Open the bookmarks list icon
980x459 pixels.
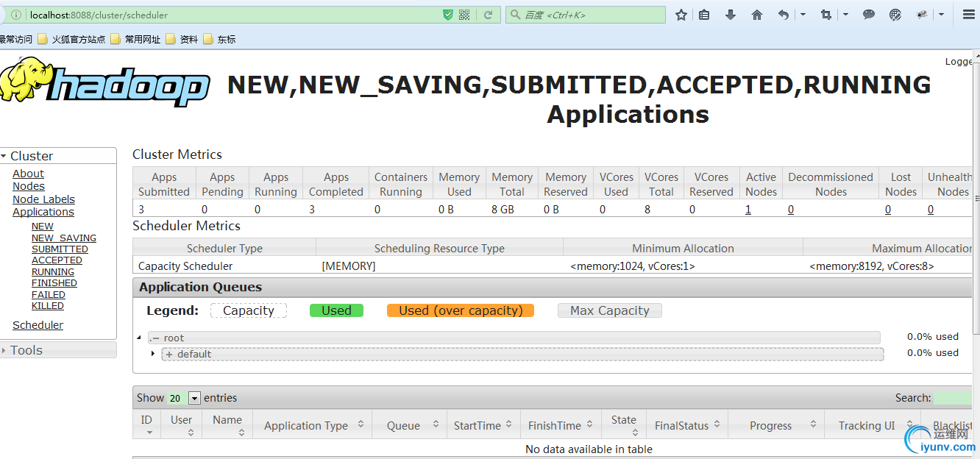click(x=704, y=15)
